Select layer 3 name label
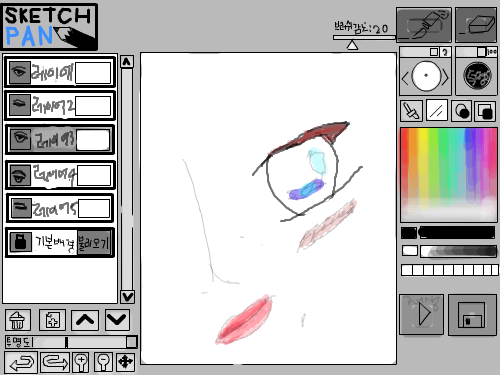 pyautogui.click(x=54, y=140)
